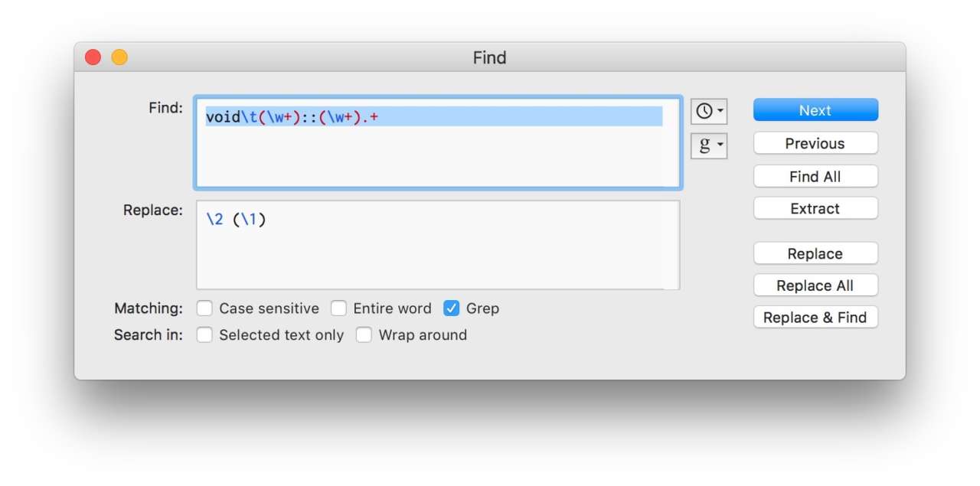
Task: Click the red close window button
Action: click(x=93, y=57)
